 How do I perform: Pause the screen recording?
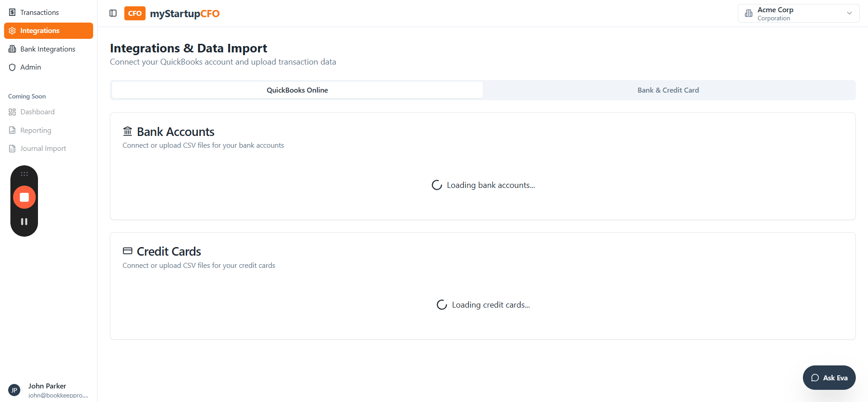[x=24, y=222]
